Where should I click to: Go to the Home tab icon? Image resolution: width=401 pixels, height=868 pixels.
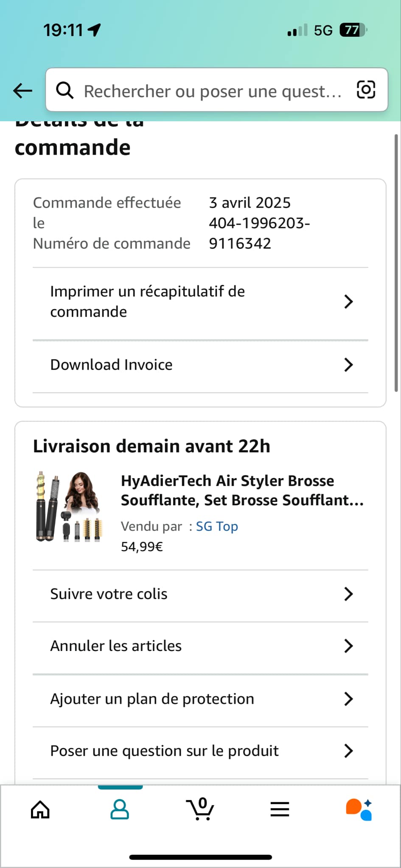click(x=40, y=810)
